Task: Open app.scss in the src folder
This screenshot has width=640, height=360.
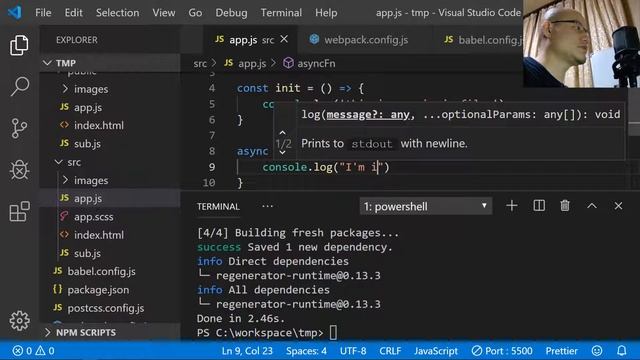Action: coord(93,217)
